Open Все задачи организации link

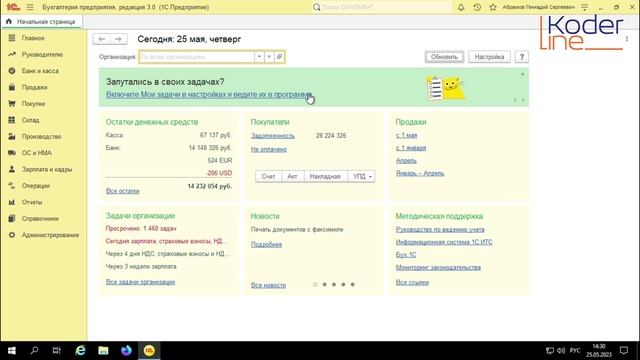(140, 282)
